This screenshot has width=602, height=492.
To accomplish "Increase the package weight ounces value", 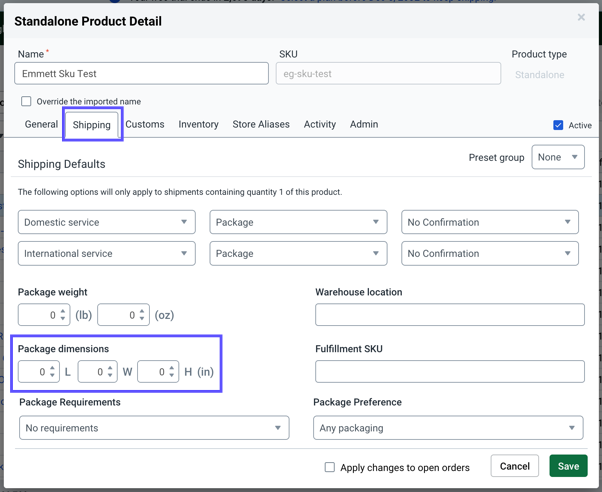I will pyautogui.click(x=142, y=311).
